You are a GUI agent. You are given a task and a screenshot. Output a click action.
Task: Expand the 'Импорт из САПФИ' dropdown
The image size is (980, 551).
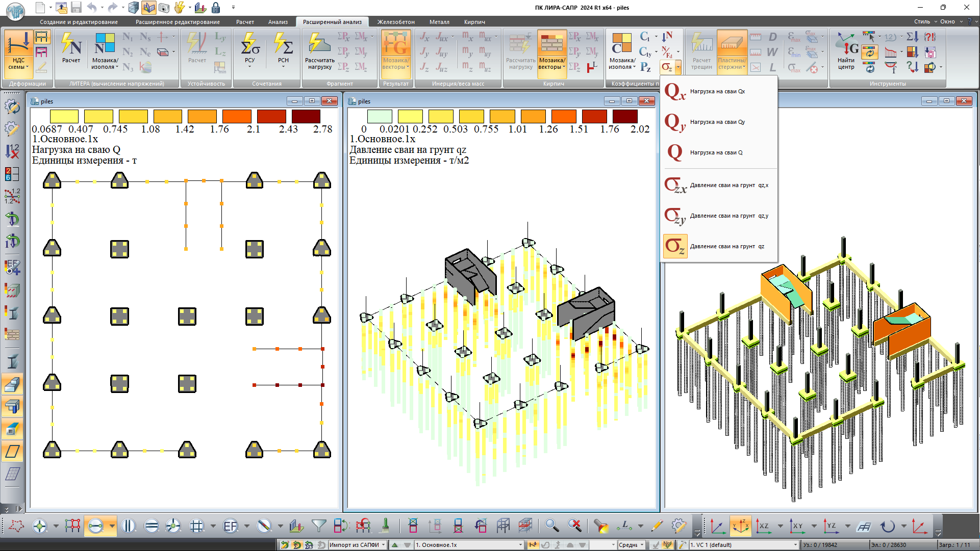383,545
